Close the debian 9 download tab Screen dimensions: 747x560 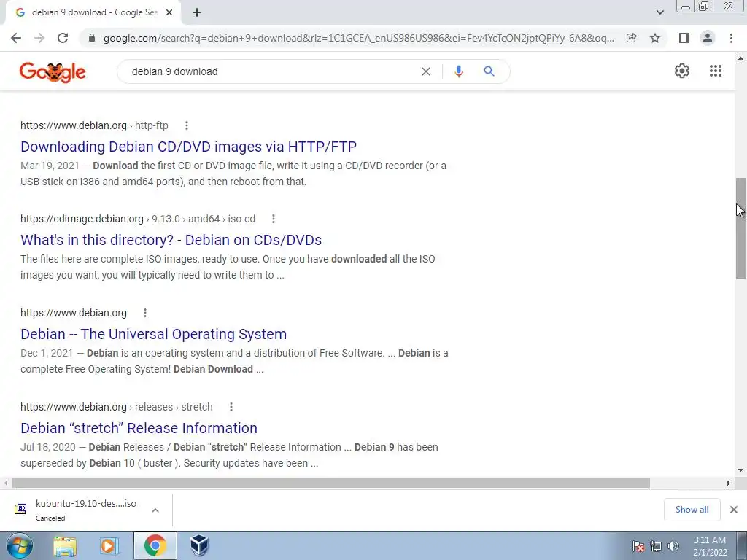169,13
